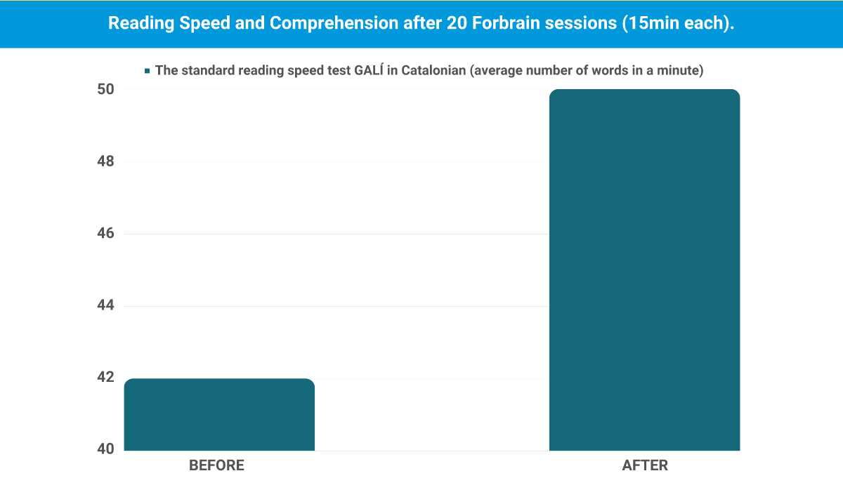This screenshot has height=504, width=843.
Task: Click the 48 y-axis tick label
Action: 106,161
